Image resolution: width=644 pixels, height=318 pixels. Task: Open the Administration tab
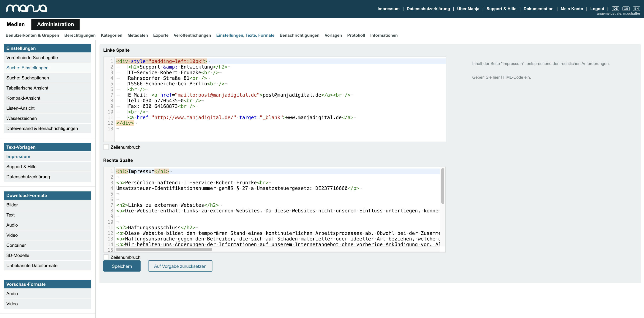click(x=56, y=24)
